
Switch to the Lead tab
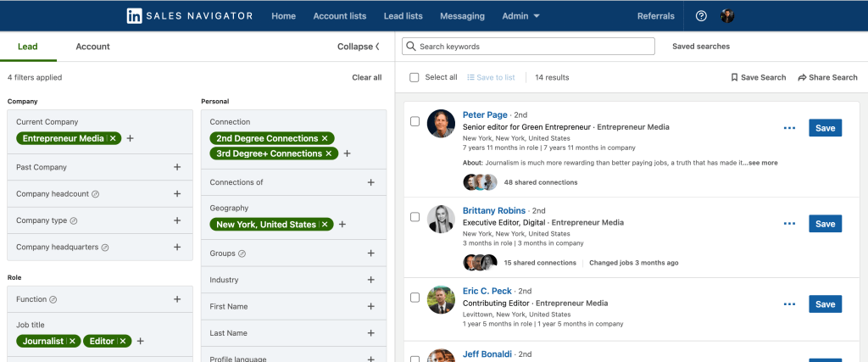tap(28, 47)
